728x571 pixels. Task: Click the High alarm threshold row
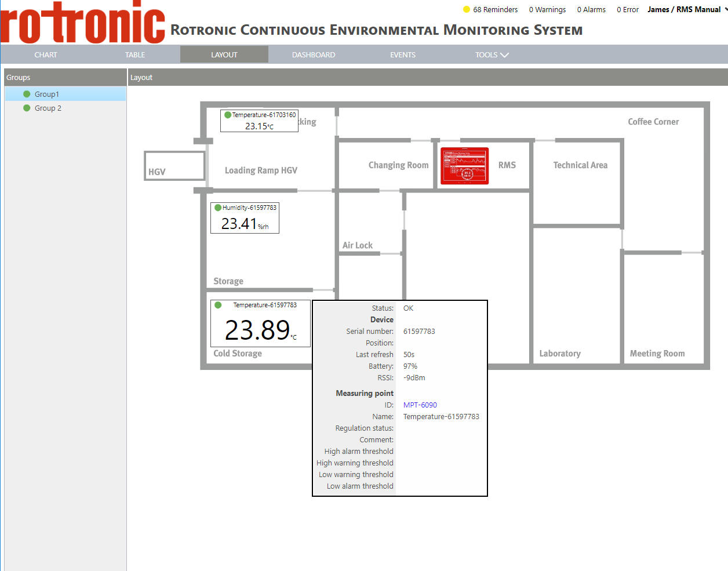click(x=400, y=452)
